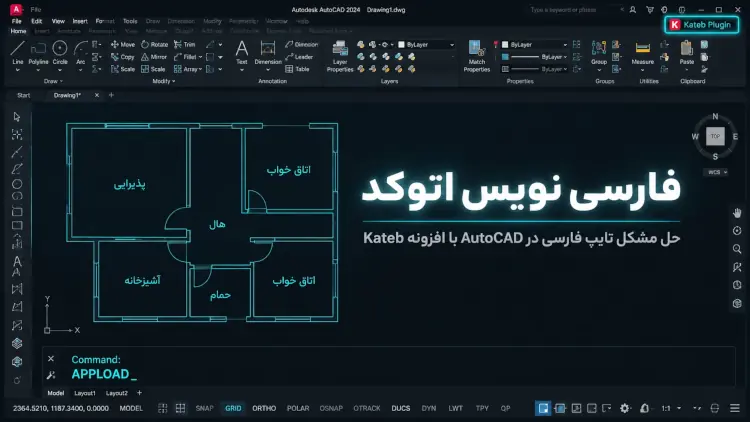Open workspace settings gear in status bar
The image size is (750, 422).
tap(625, 408)
